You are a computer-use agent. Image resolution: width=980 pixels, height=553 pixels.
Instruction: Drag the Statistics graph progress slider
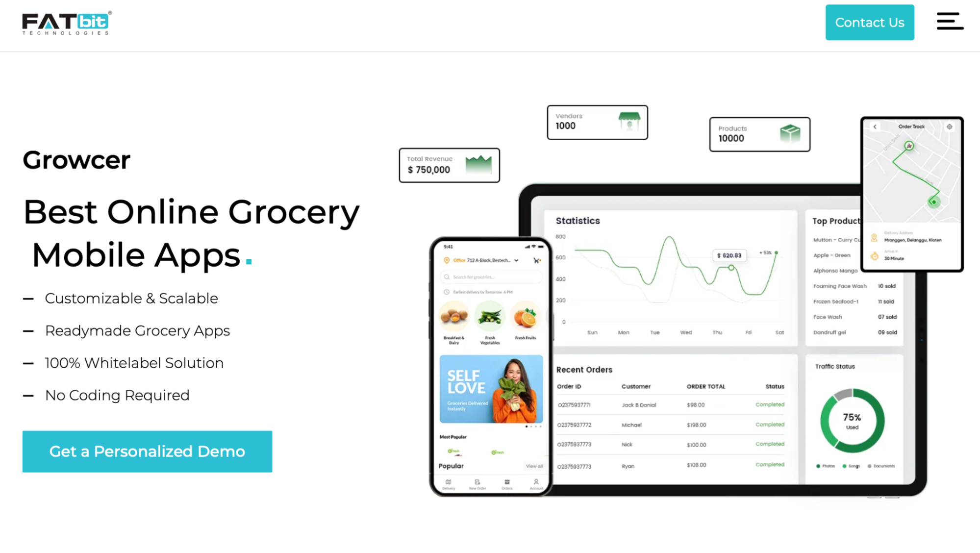[731, 266]
